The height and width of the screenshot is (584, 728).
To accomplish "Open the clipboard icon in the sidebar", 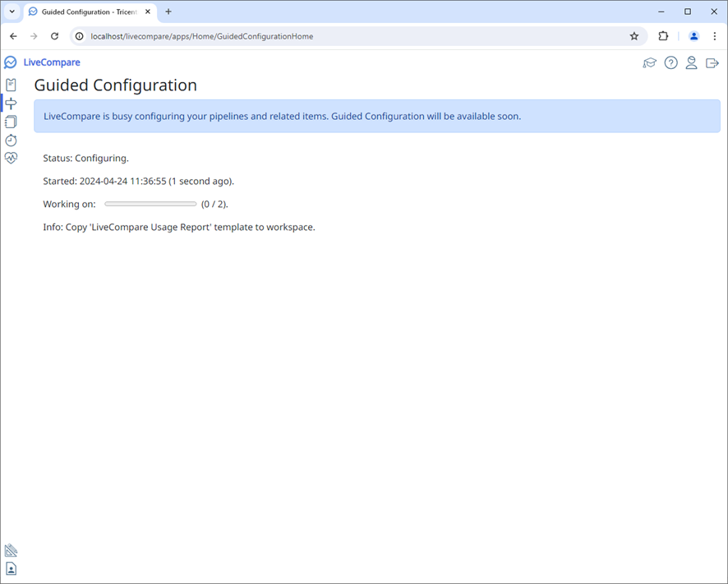I will tap(11, 84).
